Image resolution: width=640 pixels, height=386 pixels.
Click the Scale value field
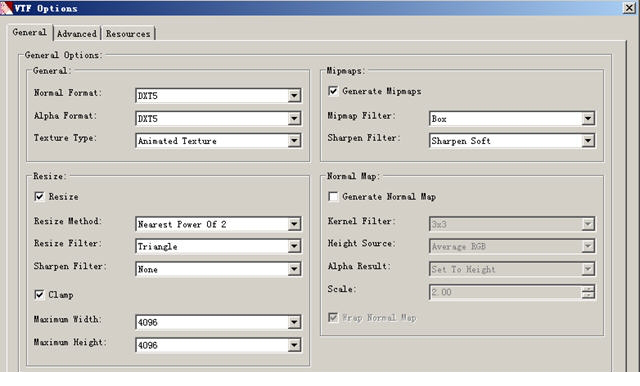[505, 292]
